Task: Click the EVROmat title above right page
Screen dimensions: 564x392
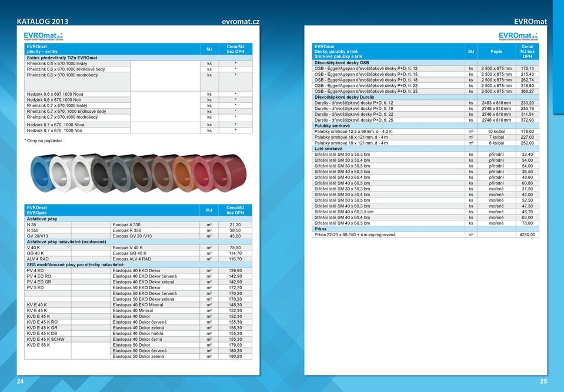Action: [x=530, y=22]
